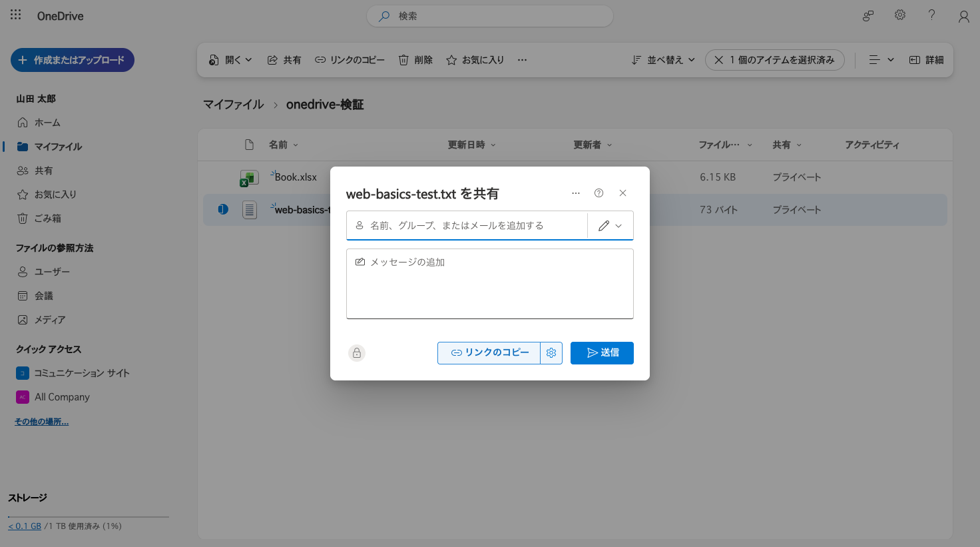
Task: Click 共有 in the command toolbar
Action: point(284,60)
